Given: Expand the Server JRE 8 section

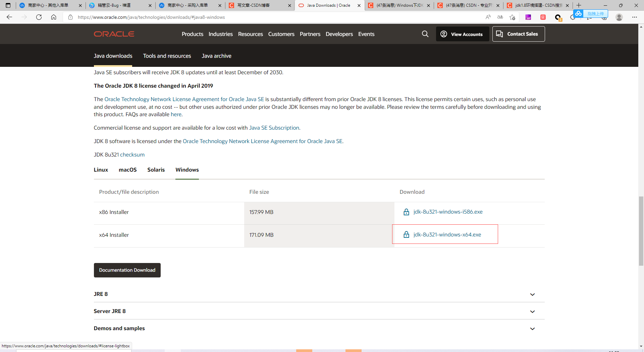Looking at the screenshot, I should click(x=533, y=311).
